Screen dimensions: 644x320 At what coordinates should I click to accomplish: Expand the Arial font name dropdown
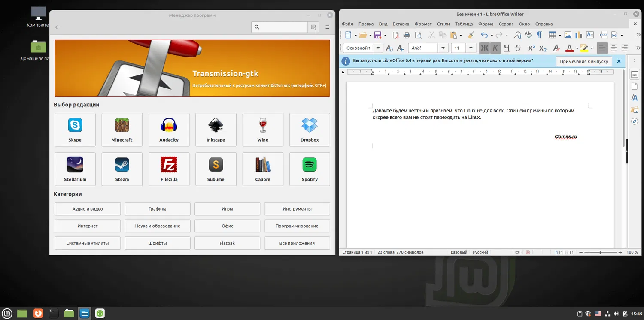coord(443,48)
